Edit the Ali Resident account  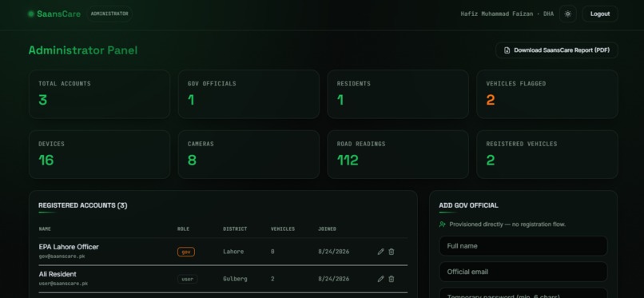tap(381, 279)
